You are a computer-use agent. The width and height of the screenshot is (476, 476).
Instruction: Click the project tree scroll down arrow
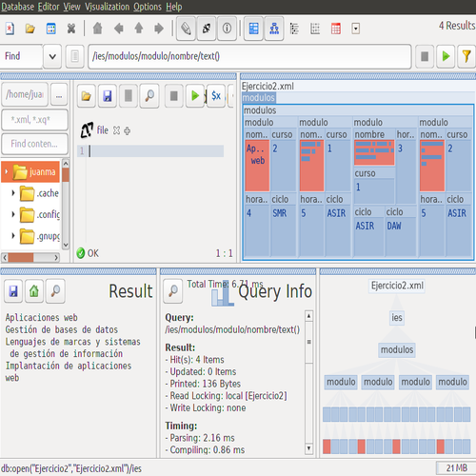coord(66,245)
